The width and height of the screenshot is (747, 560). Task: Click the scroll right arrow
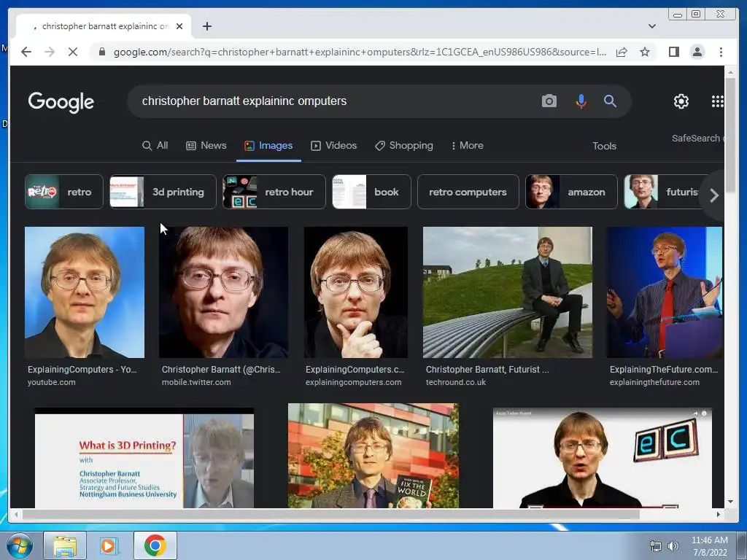click(x=719, y=514)
